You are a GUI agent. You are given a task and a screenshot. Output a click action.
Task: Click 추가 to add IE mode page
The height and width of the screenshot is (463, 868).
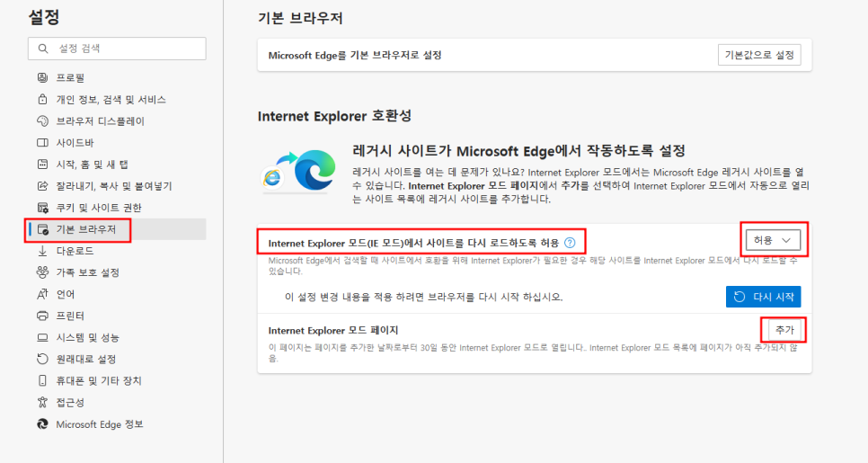coord(784,330)
